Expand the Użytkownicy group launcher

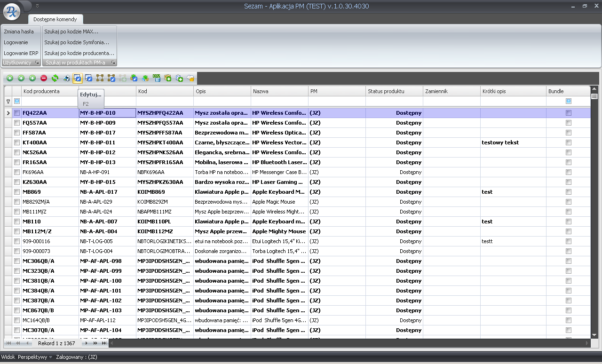pos(37,63)
